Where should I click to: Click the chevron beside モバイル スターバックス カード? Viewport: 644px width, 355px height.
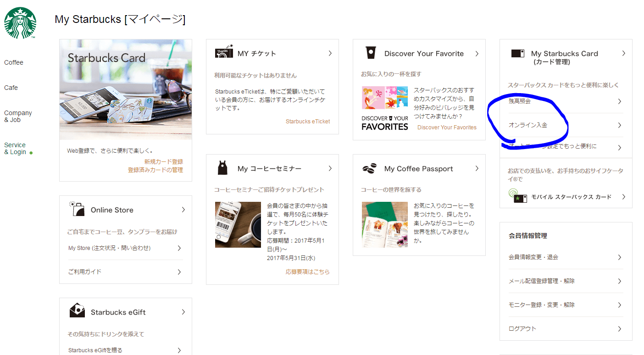pos(623,197)
